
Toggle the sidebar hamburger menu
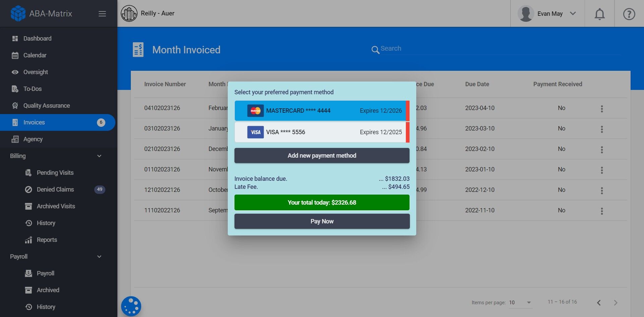102,13
